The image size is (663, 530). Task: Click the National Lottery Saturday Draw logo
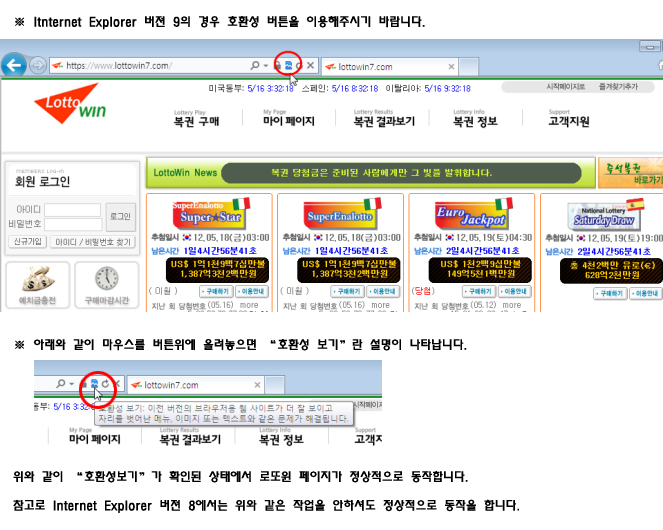click(605, 215)
